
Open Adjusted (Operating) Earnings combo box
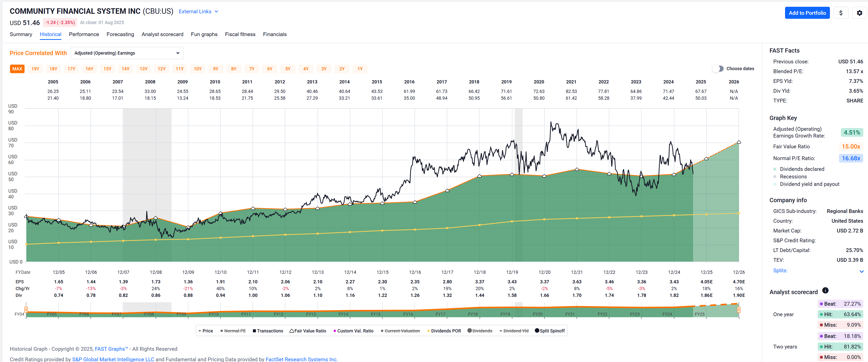coord(127,53)
